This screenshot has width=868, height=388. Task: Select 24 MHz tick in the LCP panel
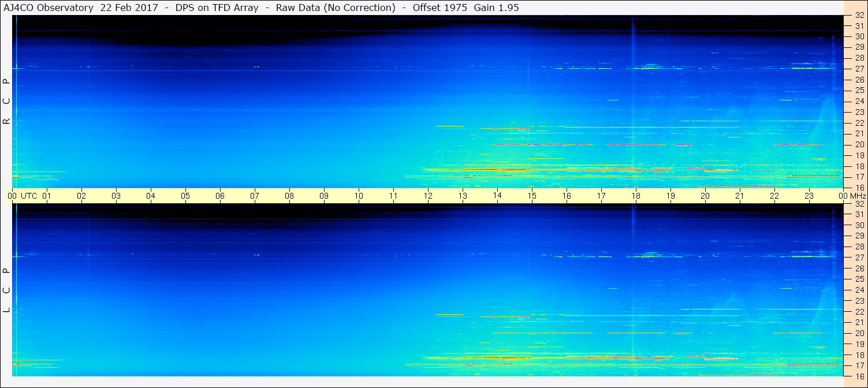pyautogui.click(x=859, y=290)
